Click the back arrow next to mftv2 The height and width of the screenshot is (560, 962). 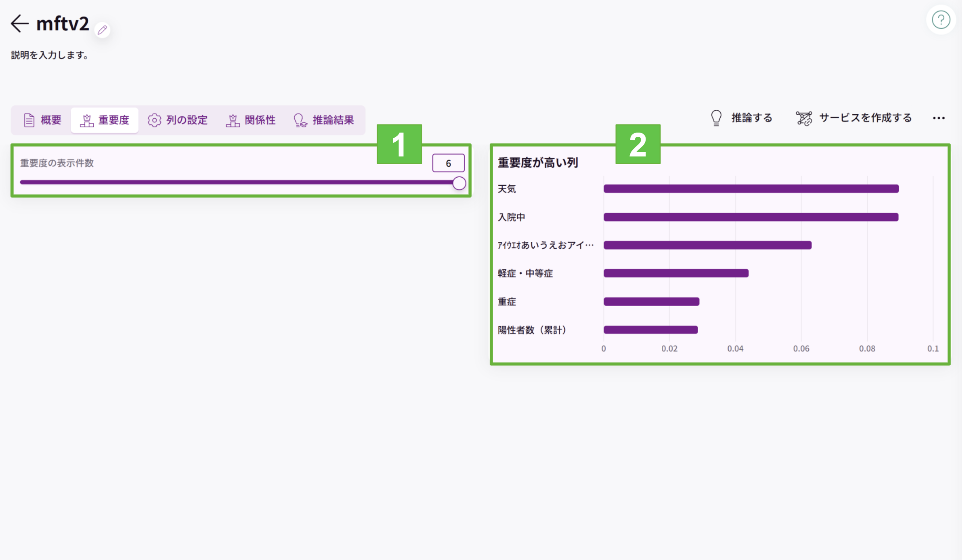20,24
